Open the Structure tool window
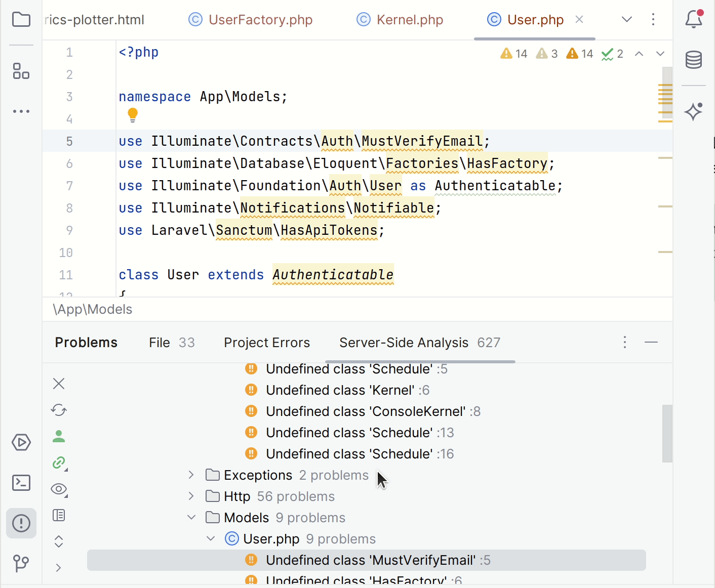Image resolution: width=715 pixels, height=588 pixels. 21,71
